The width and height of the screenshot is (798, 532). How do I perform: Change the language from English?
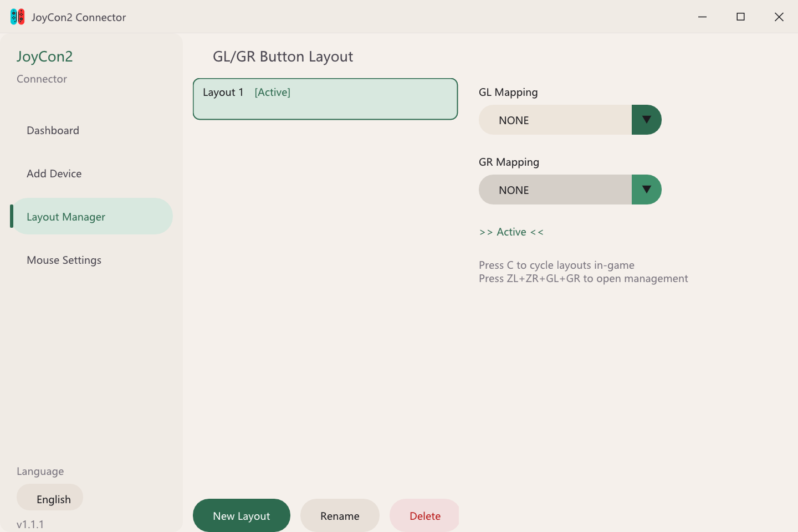50,498
